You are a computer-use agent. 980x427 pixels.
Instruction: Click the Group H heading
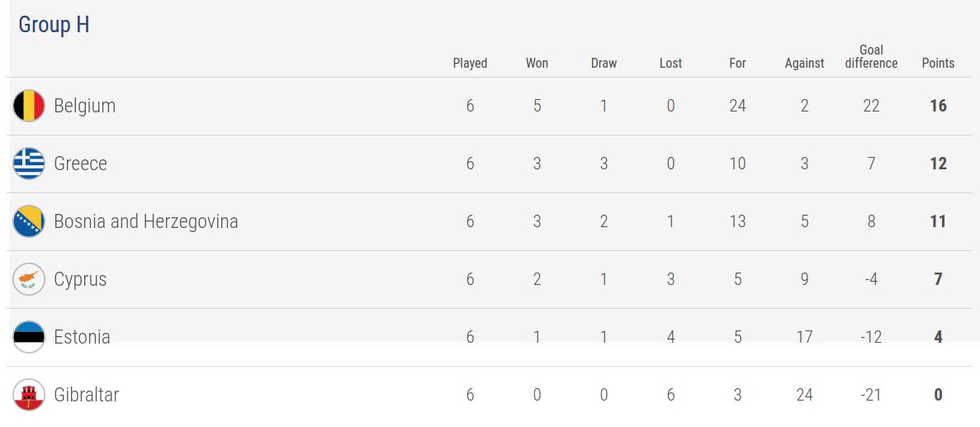coord(54,25)
